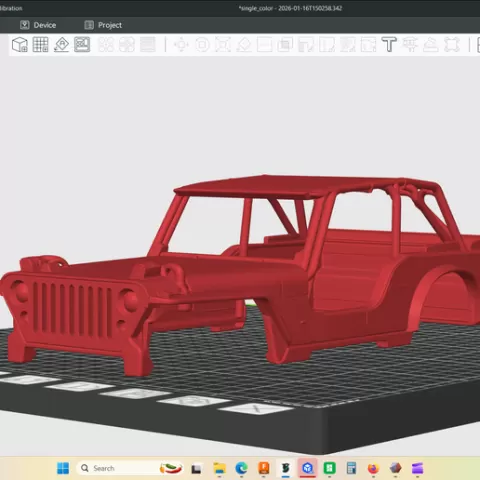Launch Calculator from the taskbar

click(x=351, y=468)
